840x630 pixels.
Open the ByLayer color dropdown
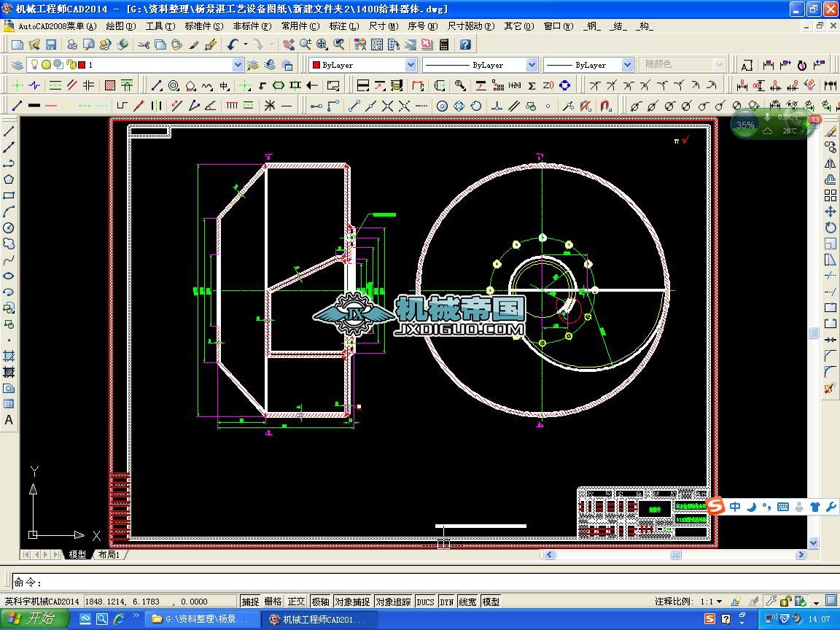[411, 65]
